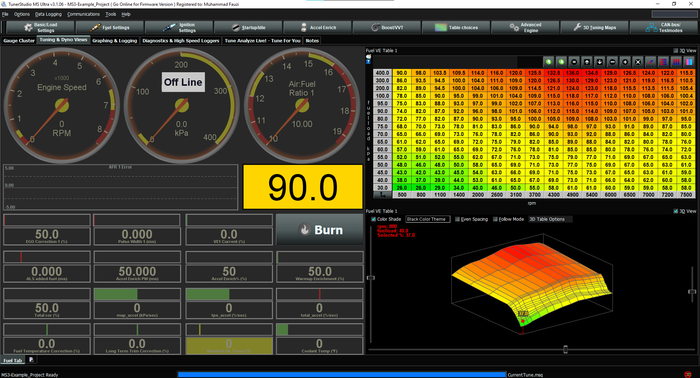Switch to Graphing & Logging tab

point(115,41)
